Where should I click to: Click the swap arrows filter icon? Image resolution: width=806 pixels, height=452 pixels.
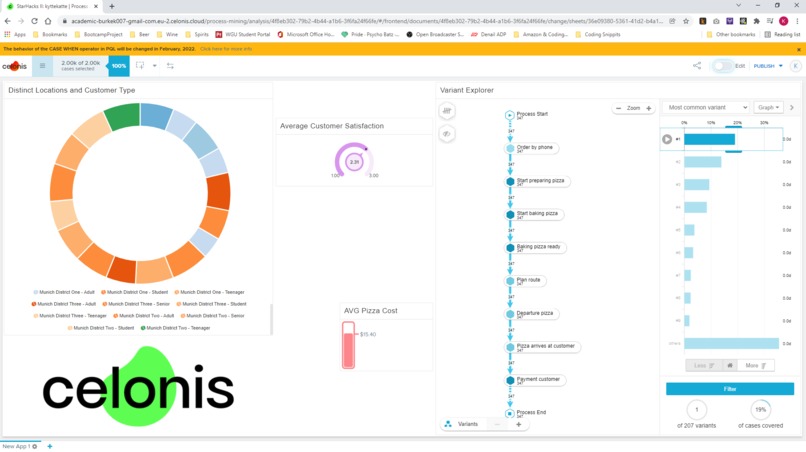coord(170,66)
